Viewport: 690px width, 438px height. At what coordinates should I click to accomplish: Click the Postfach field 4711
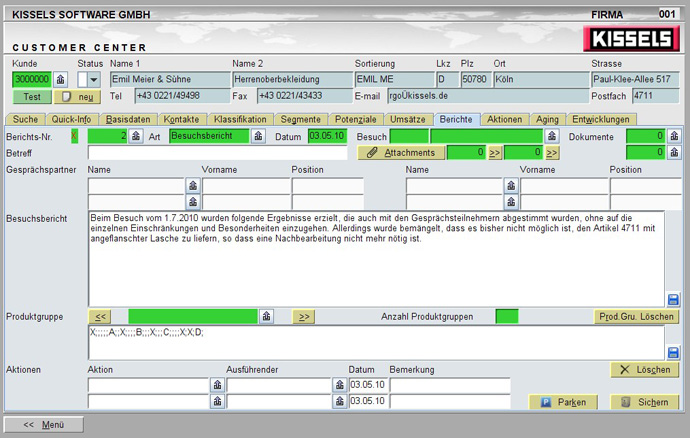coord(656,96)
